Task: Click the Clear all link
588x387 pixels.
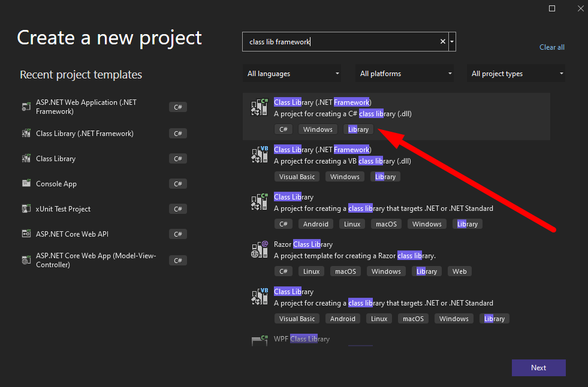Action: tap(551, 47)
